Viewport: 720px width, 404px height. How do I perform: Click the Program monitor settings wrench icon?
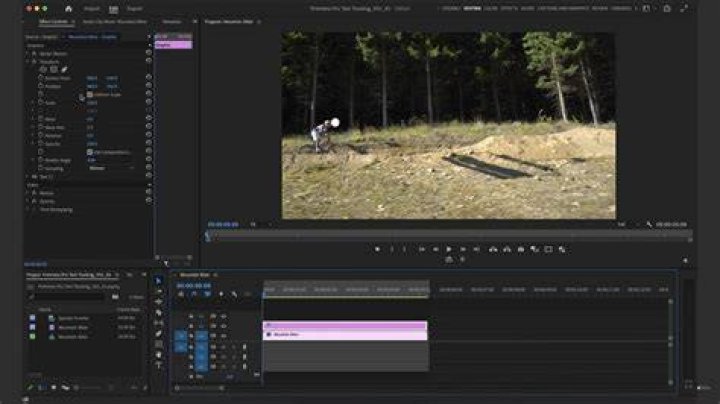tap(649, 224)
